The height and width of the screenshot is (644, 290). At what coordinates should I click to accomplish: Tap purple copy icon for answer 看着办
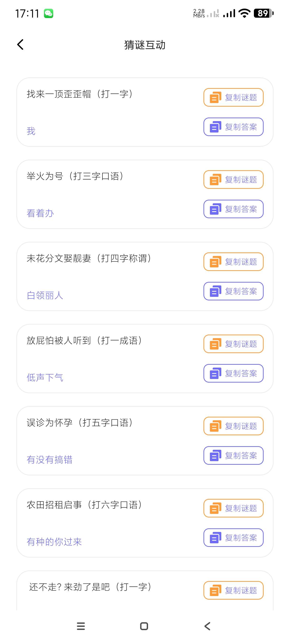point(215,209)
